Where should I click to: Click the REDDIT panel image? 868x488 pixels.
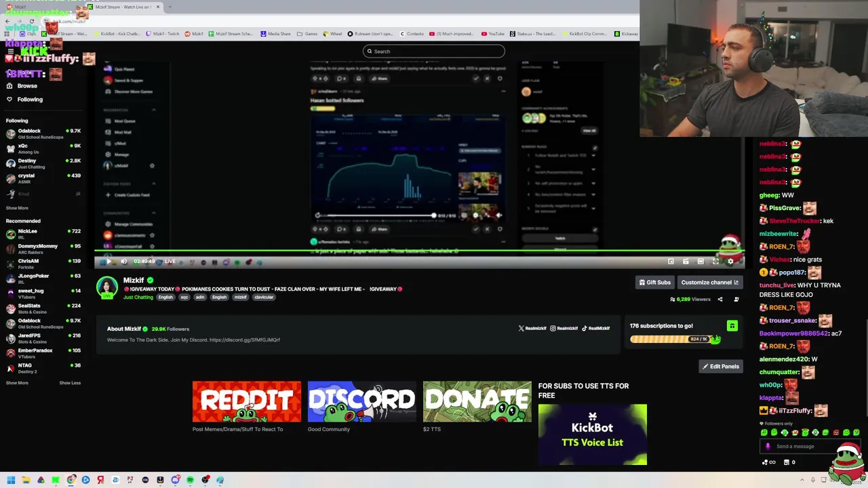click(247, 402)
